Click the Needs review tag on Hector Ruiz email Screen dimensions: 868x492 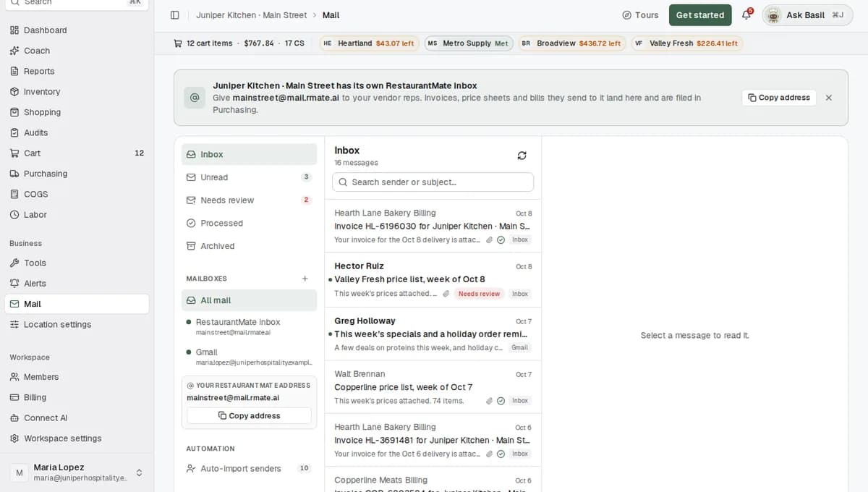pos(479,294)
